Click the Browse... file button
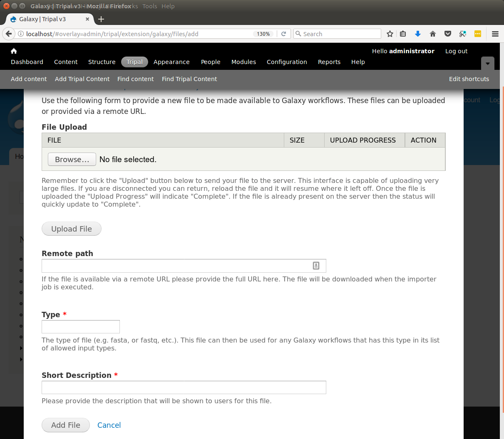Viewport: 504px width, 439px height. click(x=72, y=159)
